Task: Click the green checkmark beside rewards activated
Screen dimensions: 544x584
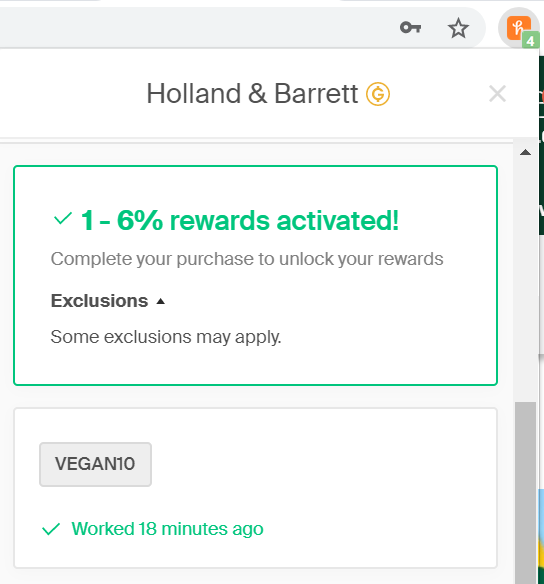Action: coord(63,219)
